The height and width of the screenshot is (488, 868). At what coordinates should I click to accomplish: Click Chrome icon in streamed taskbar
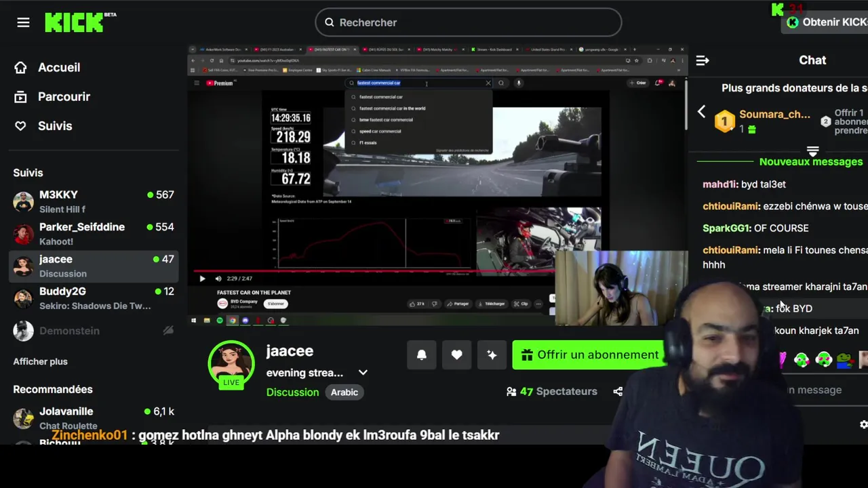click(233, 321)
